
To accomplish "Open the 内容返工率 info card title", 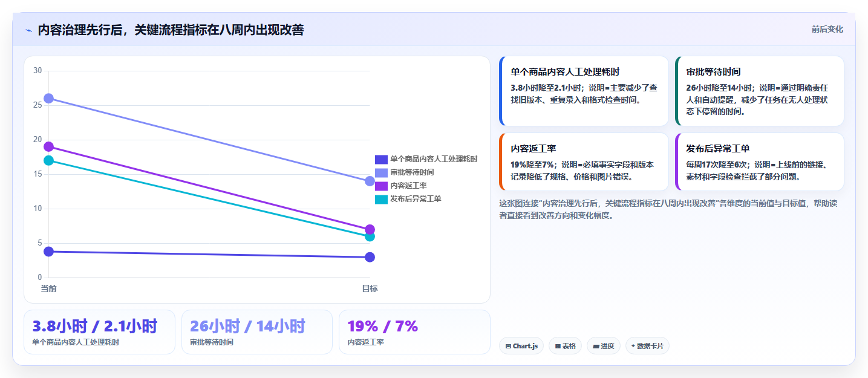I will [534, 148].
